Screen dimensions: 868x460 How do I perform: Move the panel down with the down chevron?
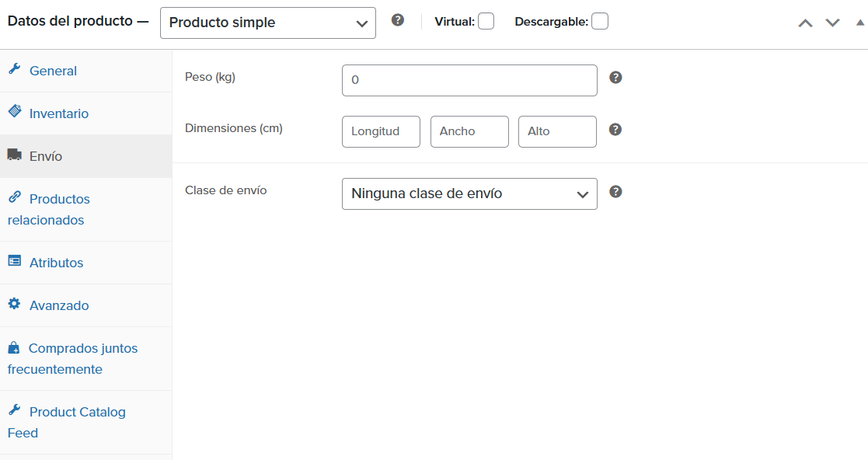832,23
